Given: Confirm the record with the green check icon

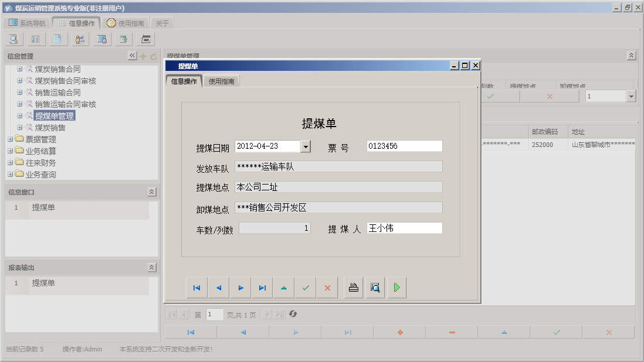Looking at the screenshot, I should click(x=305, y=287).
